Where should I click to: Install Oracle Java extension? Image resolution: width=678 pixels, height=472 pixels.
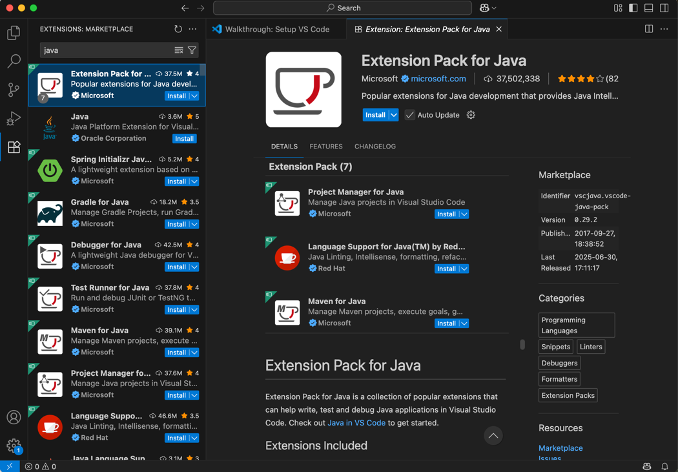pyautogui.click(x=185, y=139)
